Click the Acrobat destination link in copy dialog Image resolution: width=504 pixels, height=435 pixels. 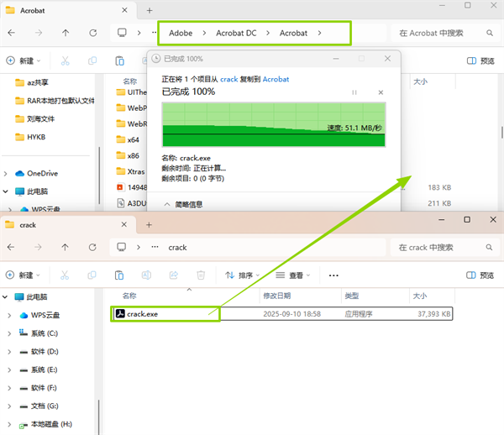click(276, 79)
